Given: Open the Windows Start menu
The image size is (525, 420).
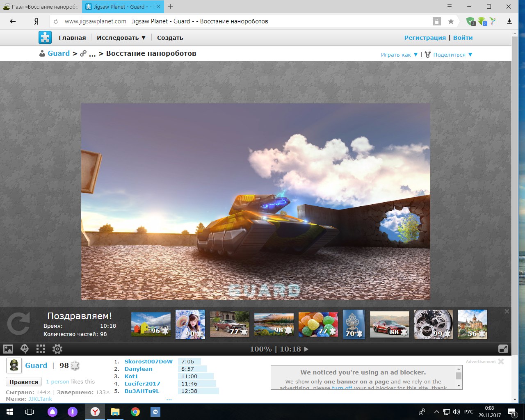Looking at the screenshot, I should (9, 412).
